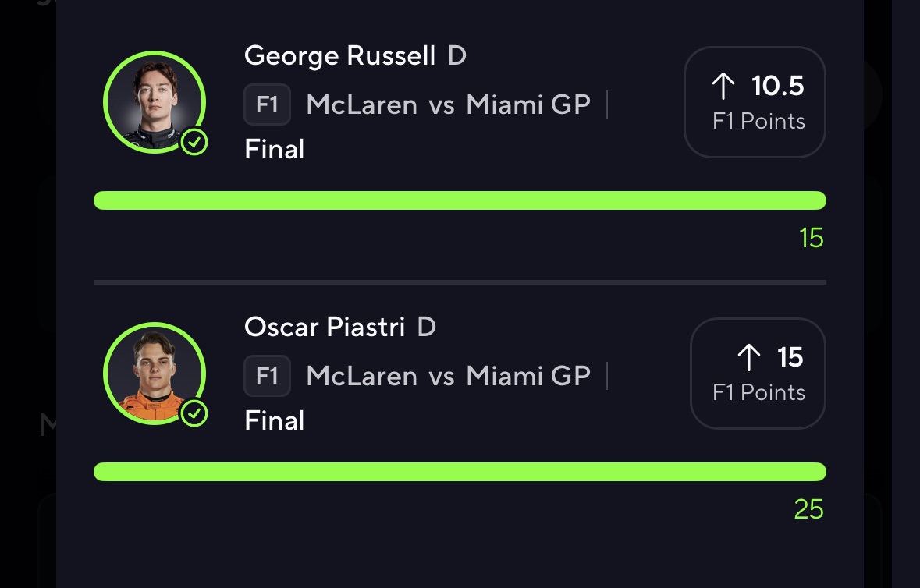The width and height of the screenshot is (920, 588).
Task: Tap the Final status under George Russell
Action: pyautogui.click(x=275, y=149)
